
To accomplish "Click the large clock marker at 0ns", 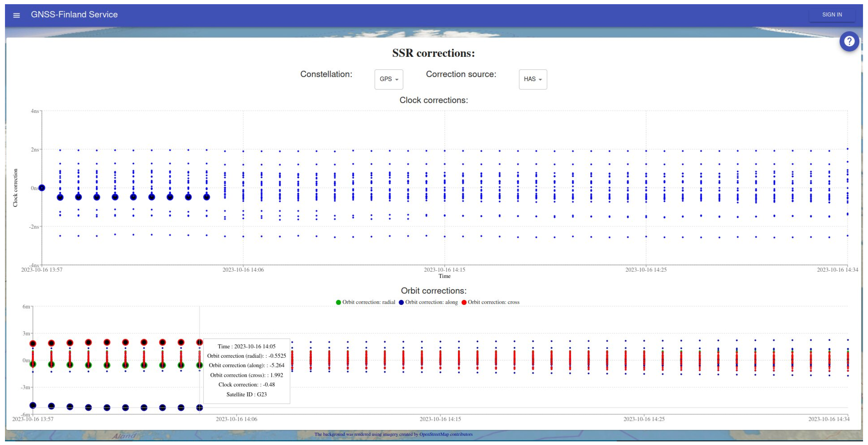I will [x=42, y=188].
